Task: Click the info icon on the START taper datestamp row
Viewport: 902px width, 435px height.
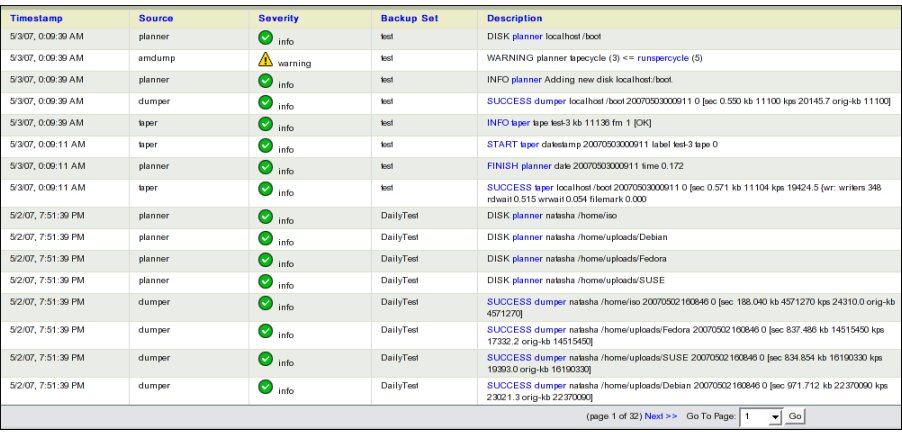Action: point(265,146)
